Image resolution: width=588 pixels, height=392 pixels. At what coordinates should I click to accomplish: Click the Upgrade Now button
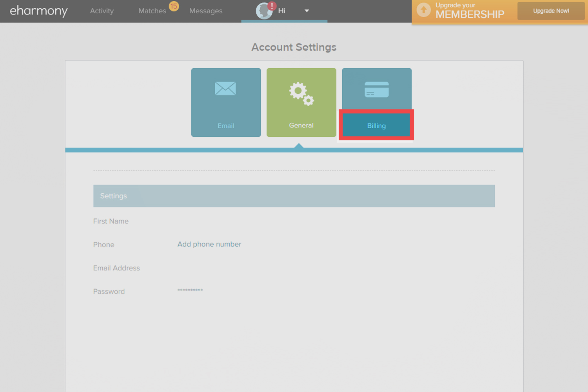[x=550, y=11]
